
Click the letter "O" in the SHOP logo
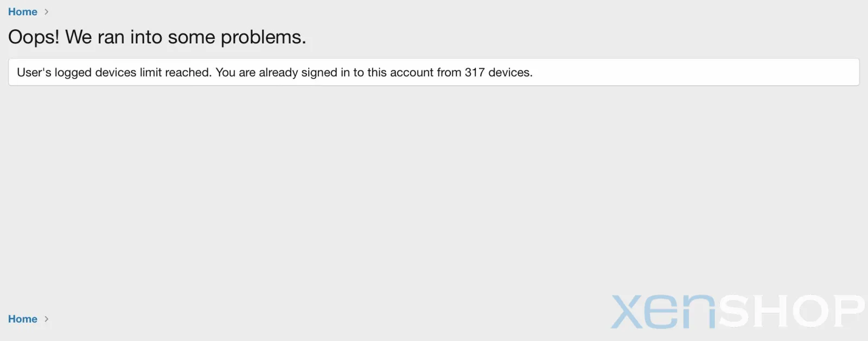click(812, 312)
